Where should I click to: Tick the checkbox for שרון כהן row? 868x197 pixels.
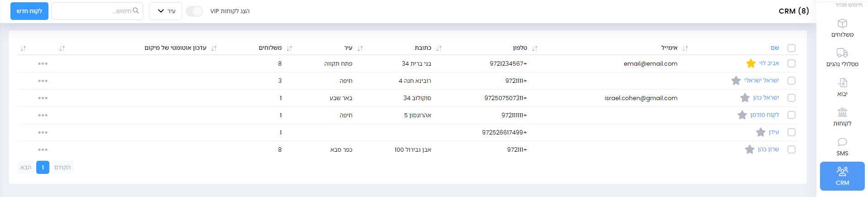pos(791,149)
